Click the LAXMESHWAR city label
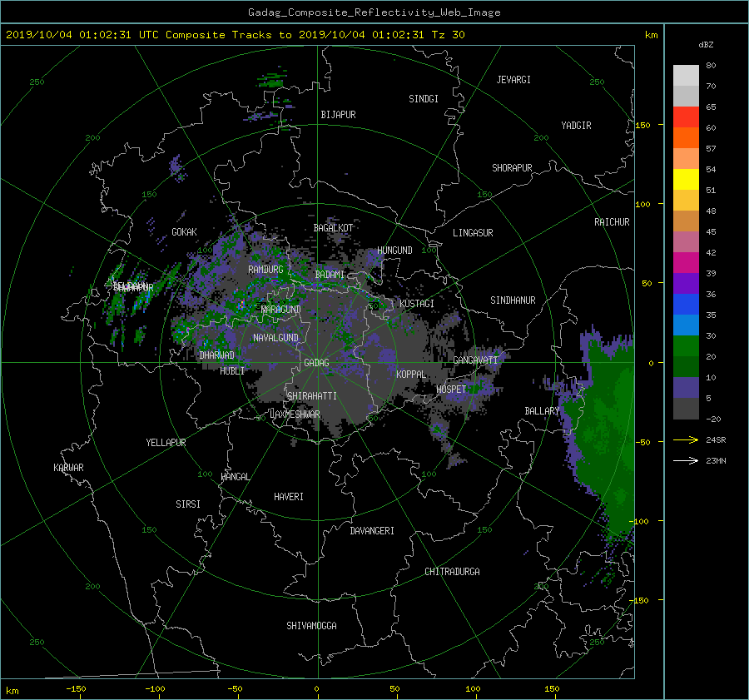Image resolution: width=749 pixels, height=700 pixels. pyautogui.click(x=295, y=415)
